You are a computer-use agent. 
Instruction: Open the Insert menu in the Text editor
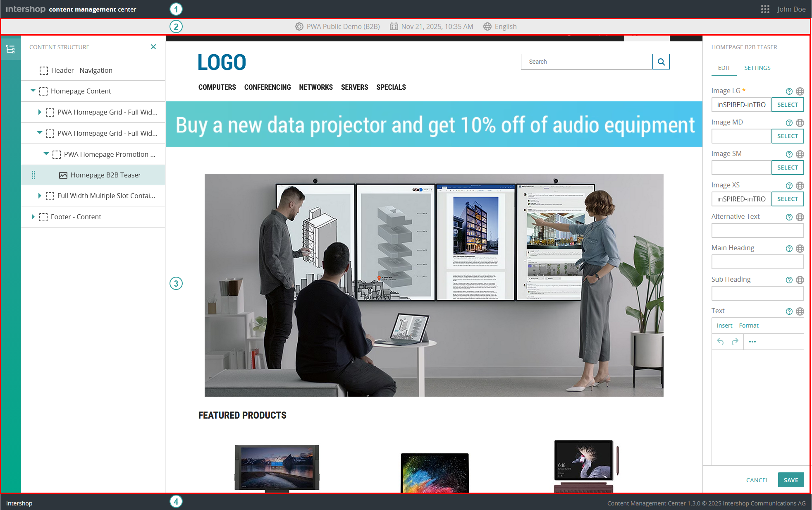(x=724, y=325)
